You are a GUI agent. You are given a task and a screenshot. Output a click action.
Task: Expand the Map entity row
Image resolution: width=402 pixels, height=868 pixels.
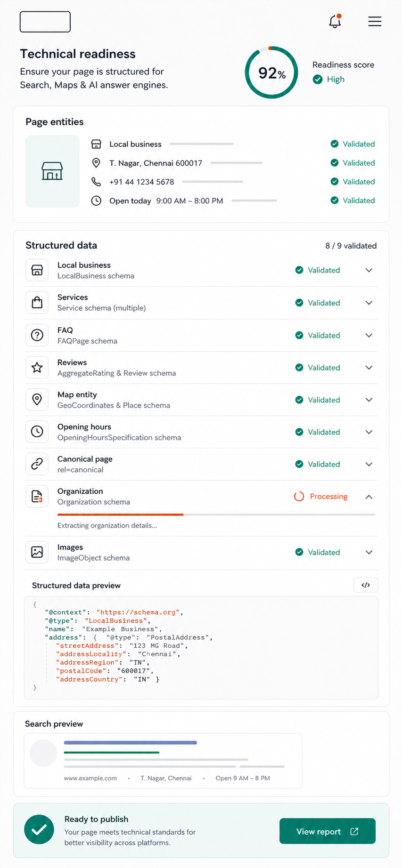369,400
